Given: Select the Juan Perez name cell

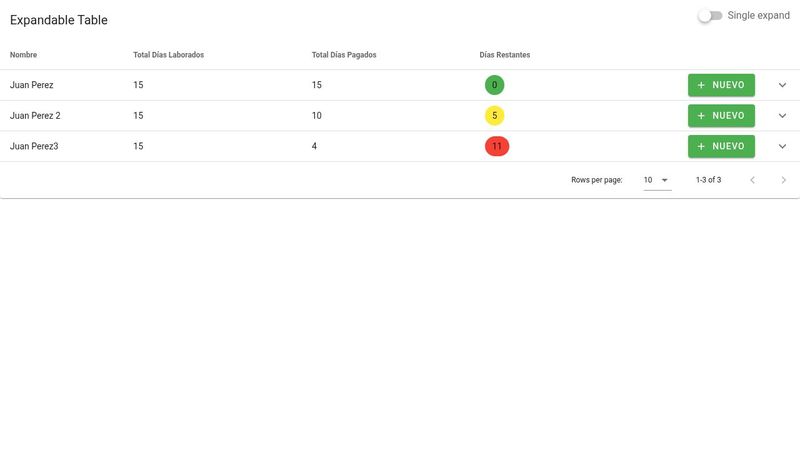Looking at the screenshot, I should [31, 85].
